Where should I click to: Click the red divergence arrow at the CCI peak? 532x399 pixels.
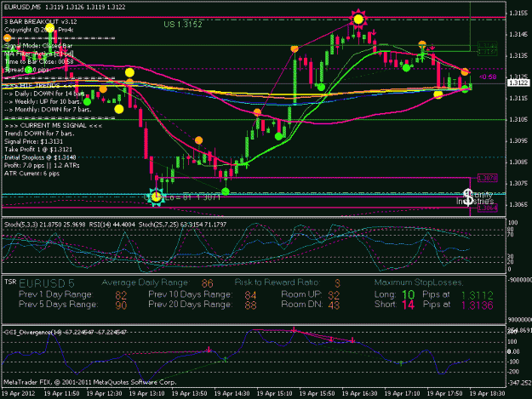point(294,329)
